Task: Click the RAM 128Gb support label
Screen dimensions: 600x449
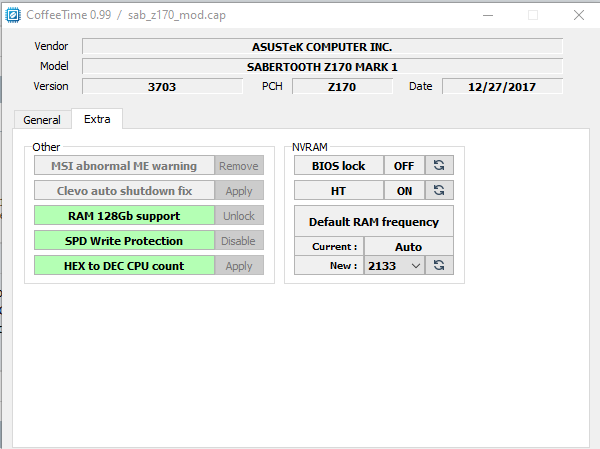Action: click(x=124, y=216)
